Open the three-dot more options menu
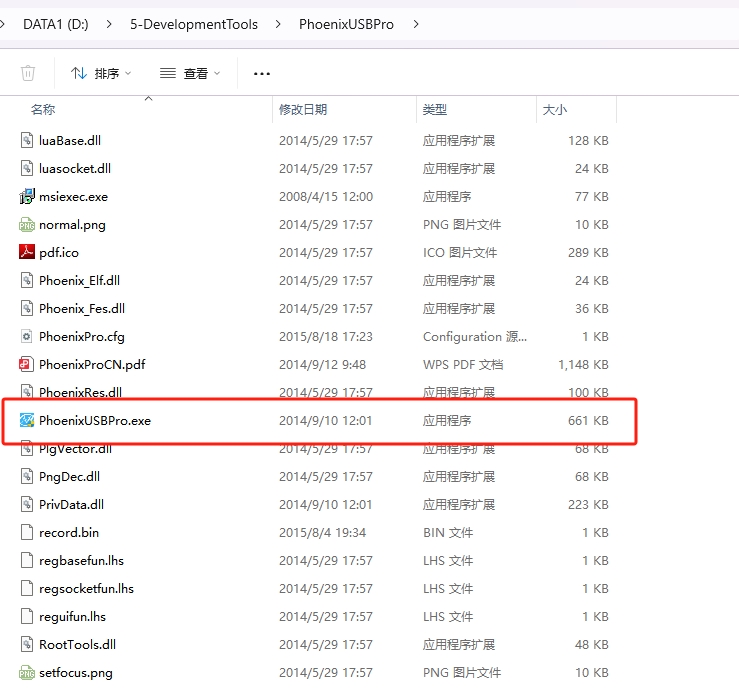This screenshot has width=739, height=693. 262,73
